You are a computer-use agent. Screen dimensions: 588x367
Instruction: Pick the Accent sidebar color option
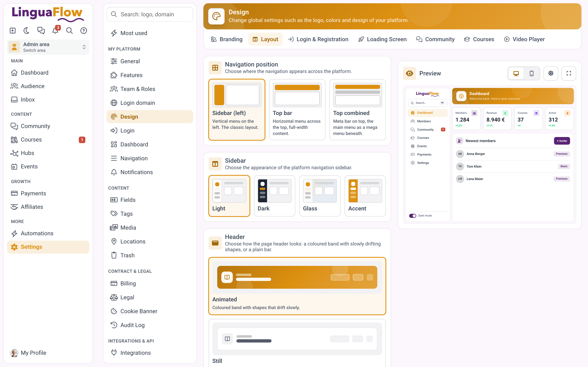click(x=365, y=196)
